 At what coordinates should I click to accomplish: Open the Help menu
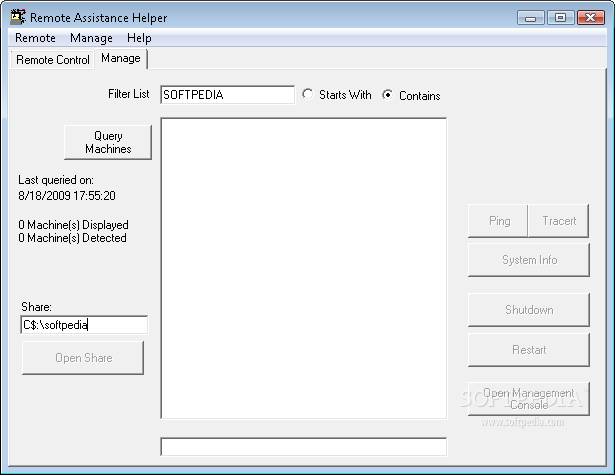(139, 38)
